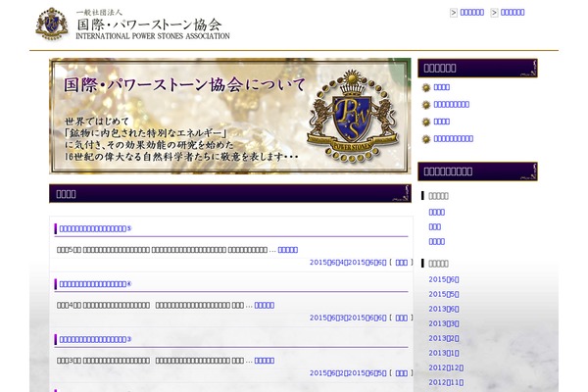This screenshot has width=588, height=392.
Task: Open the 2012-12 monthly archive
Action: point(446,367)
